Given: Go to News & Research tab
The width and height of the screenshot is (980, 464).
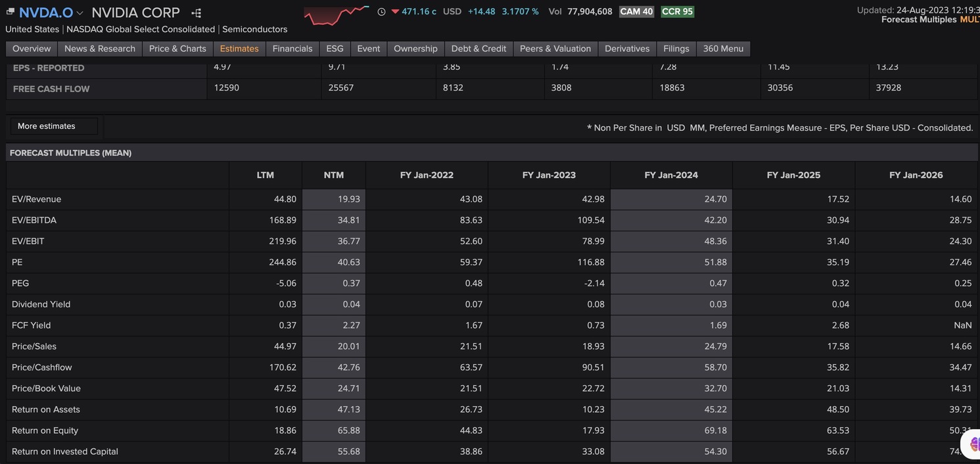Looking at the screenshot, I should tap(100, 49).
